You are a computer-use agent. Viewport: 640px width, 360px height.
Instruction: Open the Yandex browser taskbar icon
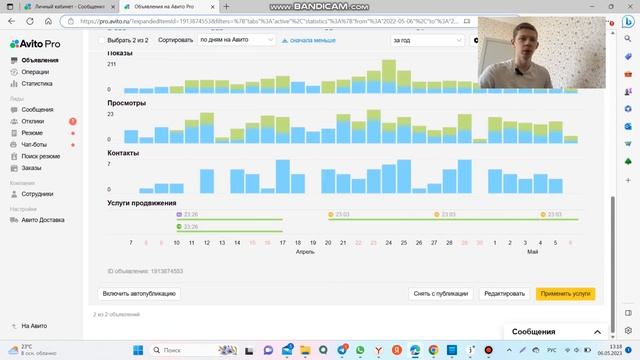pyautogui.click(x=378, y=350)
